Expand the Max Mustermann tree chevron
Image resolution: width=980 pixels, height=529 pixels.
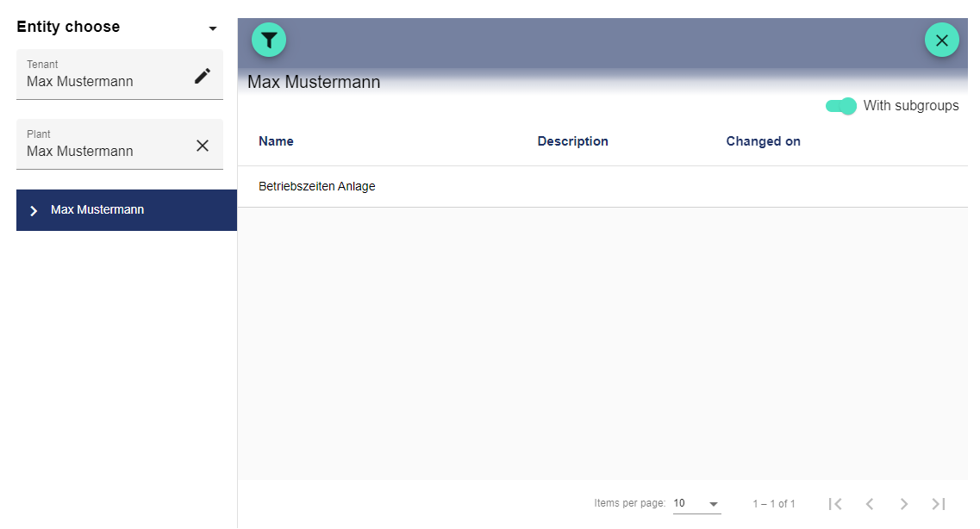pyautogui.click(x=34, y=210)
